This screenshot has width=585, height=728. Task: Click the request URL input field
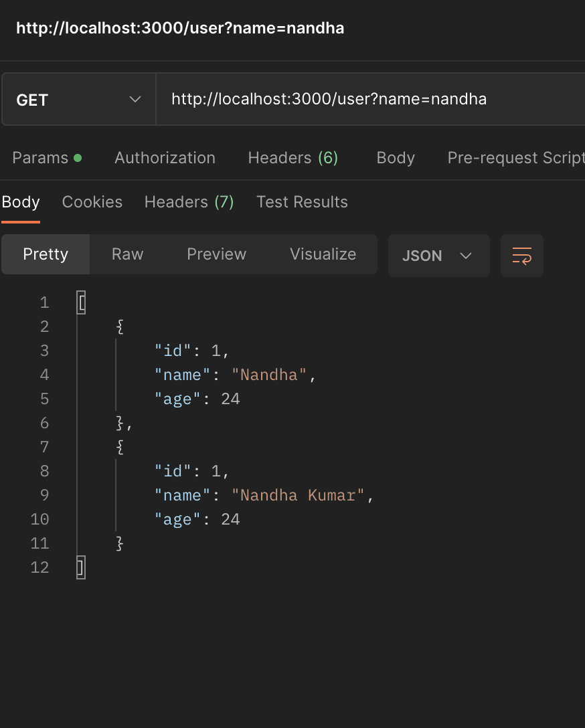point(371,99)
